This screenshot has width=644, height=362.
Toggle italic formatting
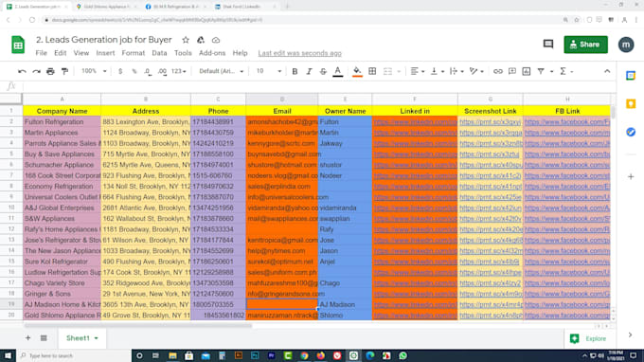(x=309, y=71)
